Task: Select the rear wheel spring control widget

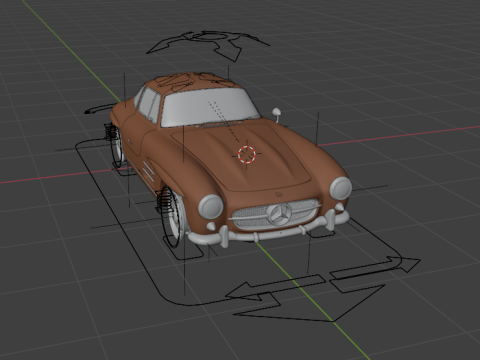Action: 110,133
